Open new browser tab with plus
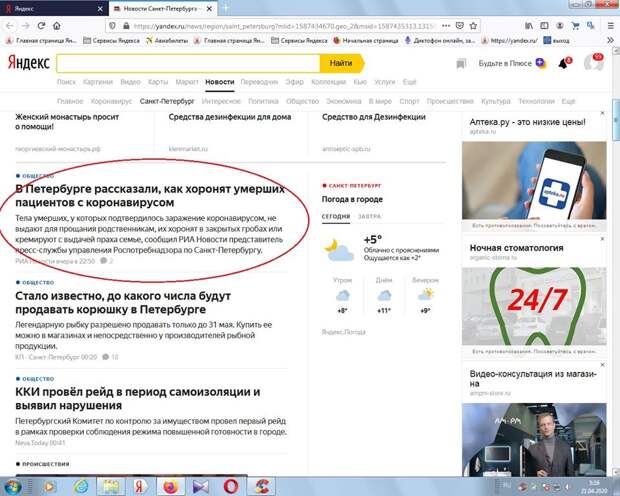 click(x=226, y=8)
